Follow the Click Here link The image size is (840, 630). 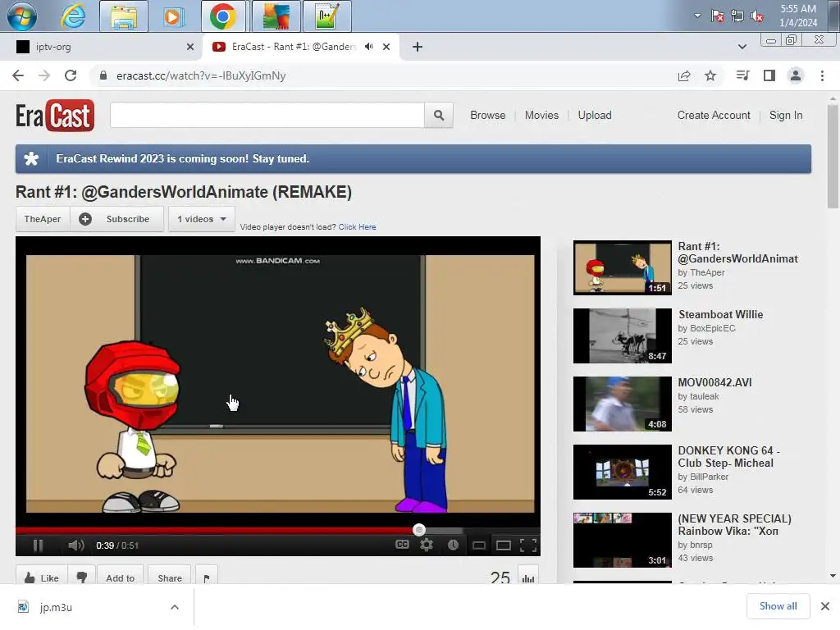(357, 226)
